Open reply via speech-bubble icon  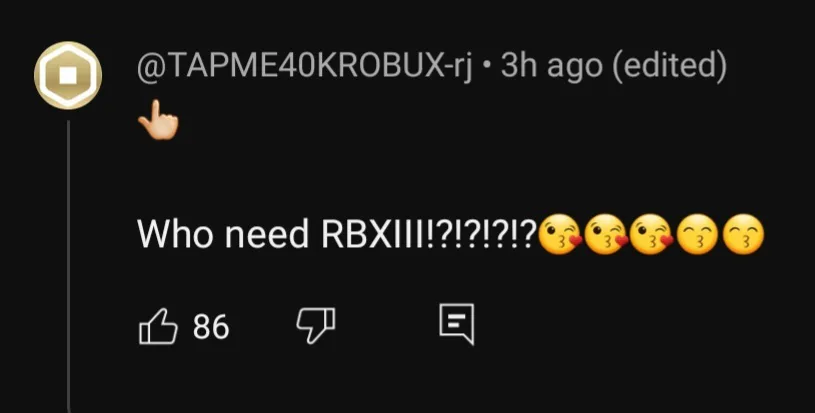tap(457, 325)
